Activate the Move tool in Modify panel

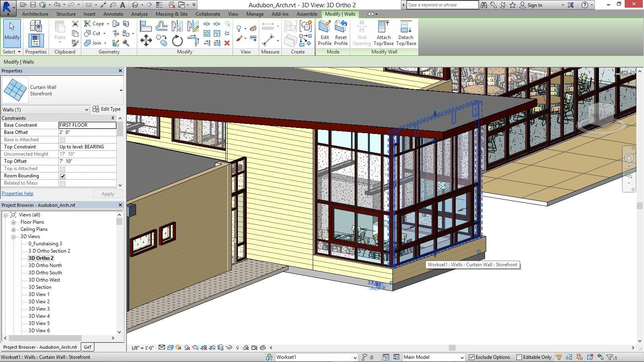point(146,40)
